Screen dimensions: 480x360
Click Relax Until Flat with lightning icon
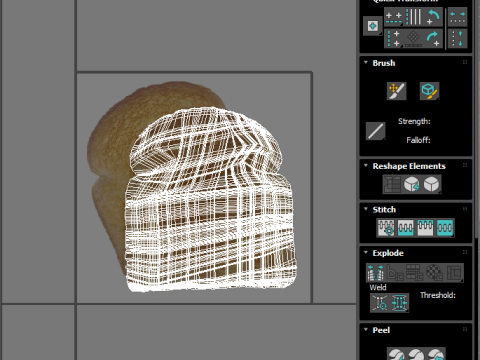point(412,184)
